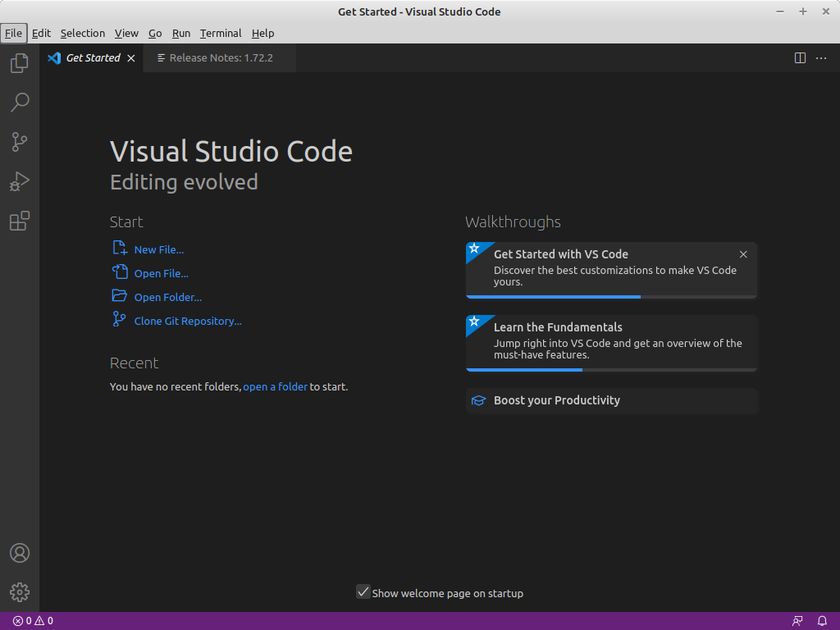Click the Open Folder link
The width and height of the screenshot is (840, 630).
click(167, 298)
